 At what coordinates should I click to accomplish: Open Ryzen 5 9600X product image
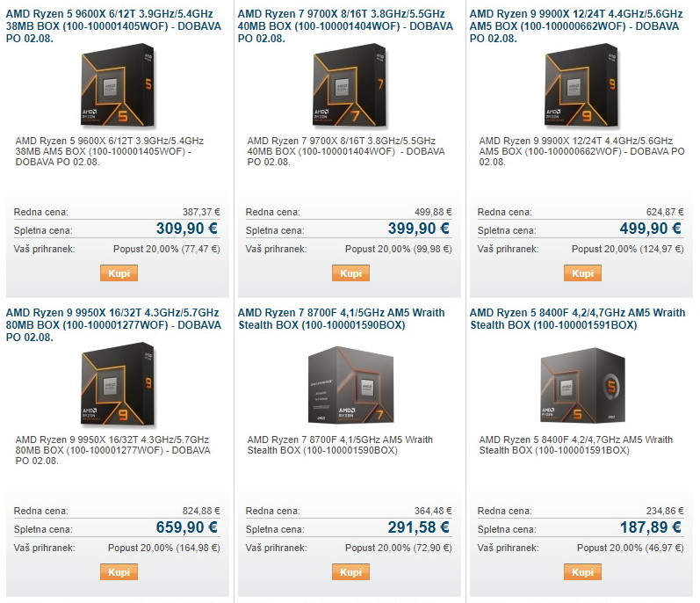click(x=118, y=86)
